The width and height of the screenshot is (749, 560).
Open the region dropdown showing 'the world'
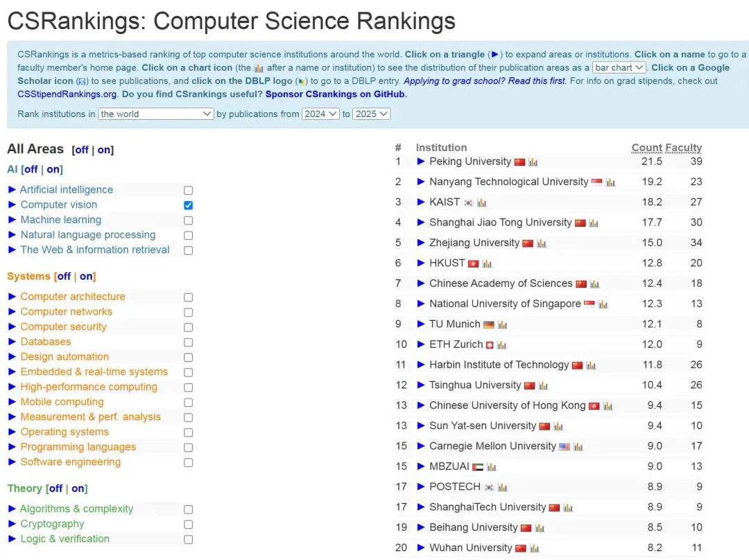[x=155, y=114]
